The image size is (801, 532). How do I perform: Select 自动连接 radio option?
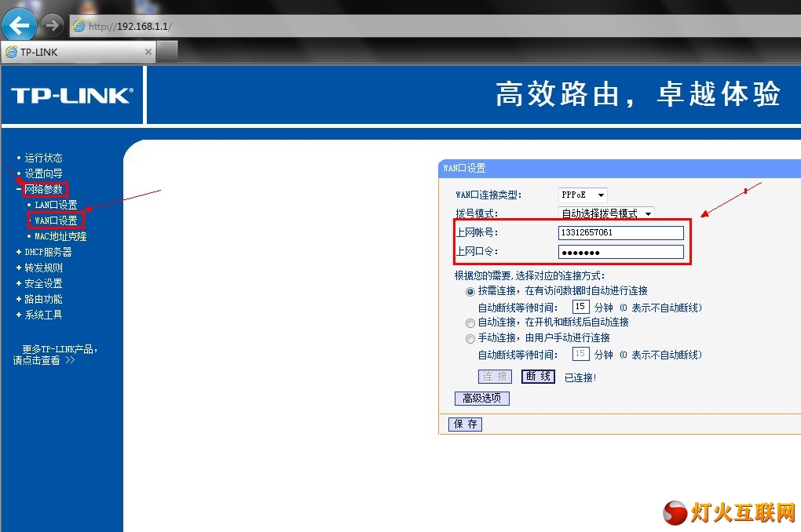point(470,323)
